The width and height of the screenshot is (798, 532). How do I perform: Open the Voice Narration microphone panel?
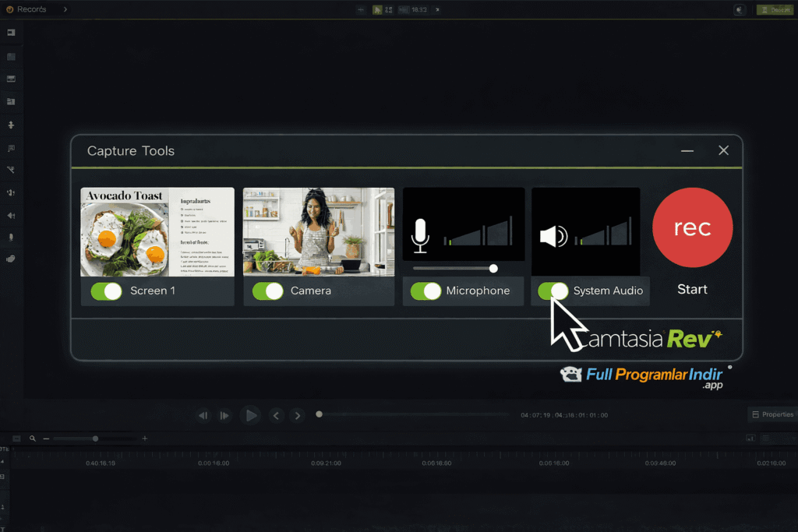[11, 238]
